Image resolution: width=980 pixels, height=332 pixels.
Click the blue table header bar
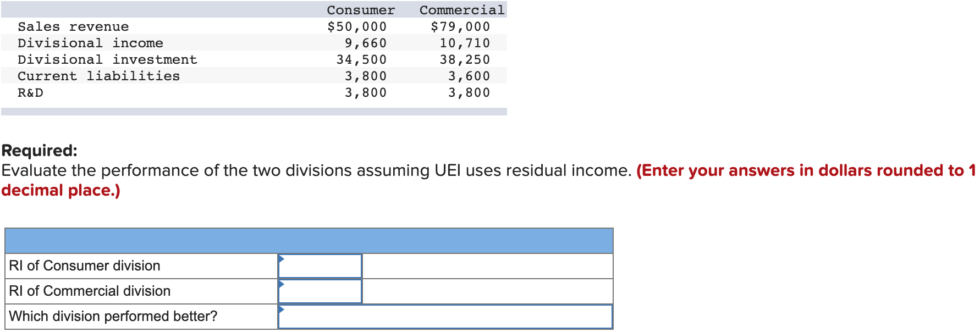click(308, 239)
